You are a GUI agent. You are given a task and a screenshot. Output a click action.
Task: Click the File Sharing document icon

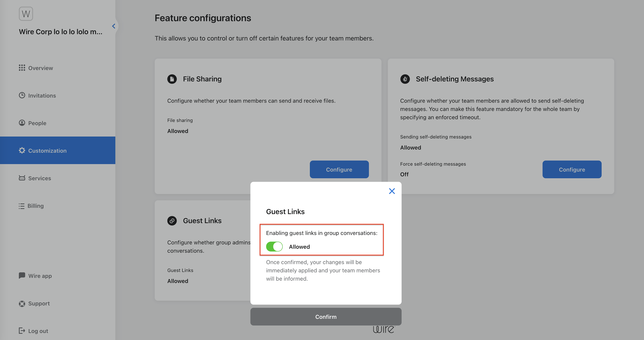pyautogui.click(x=172, y=79)
